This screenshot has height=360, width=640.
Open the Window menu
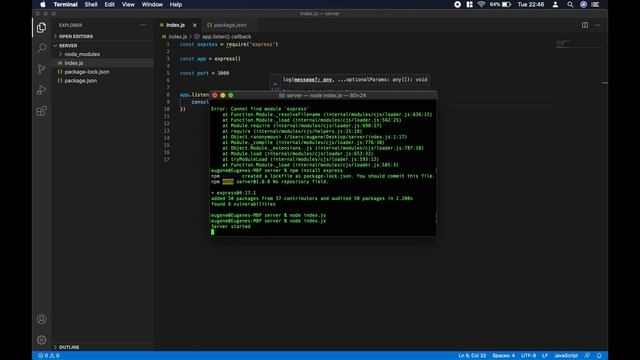point(152,4)
